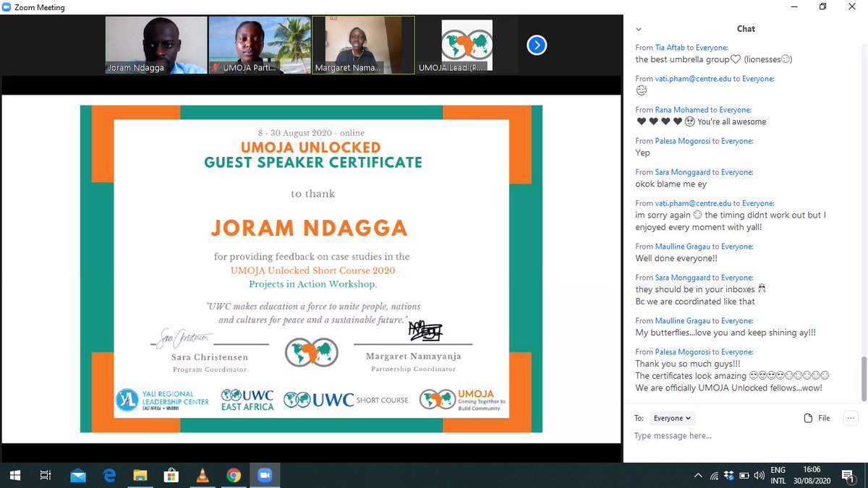868x488 pixels.
Task: Attach a file using the File button
Action: tap(817, 418)
